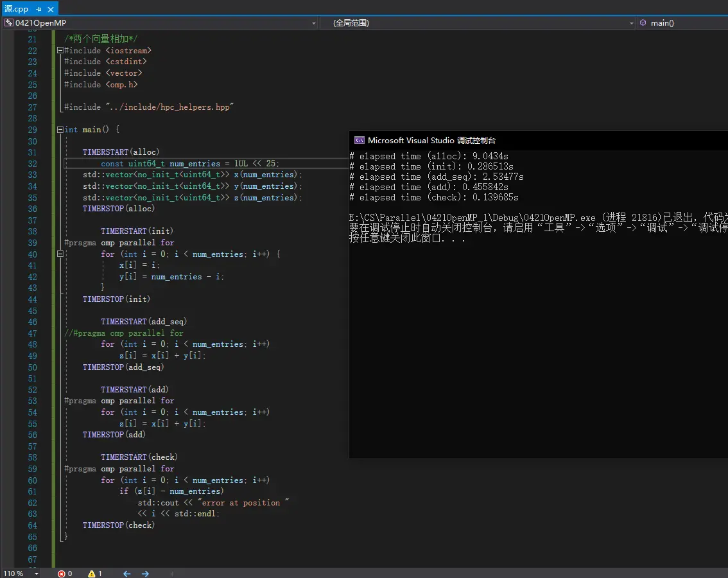Click the 0421OpenMP project icon
This screenshot has height=578, width=728.
(x=8, y=23)
